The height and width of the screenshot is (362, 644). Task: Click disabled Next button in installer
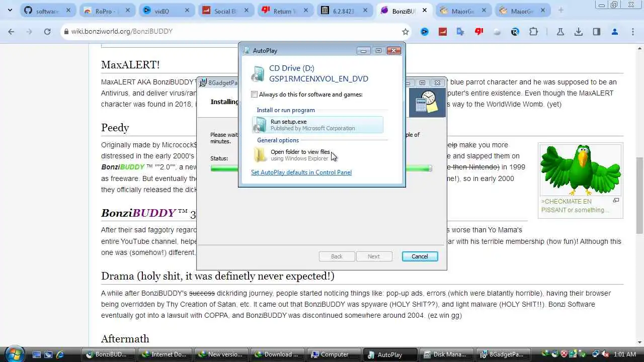[x=374, y=256]
